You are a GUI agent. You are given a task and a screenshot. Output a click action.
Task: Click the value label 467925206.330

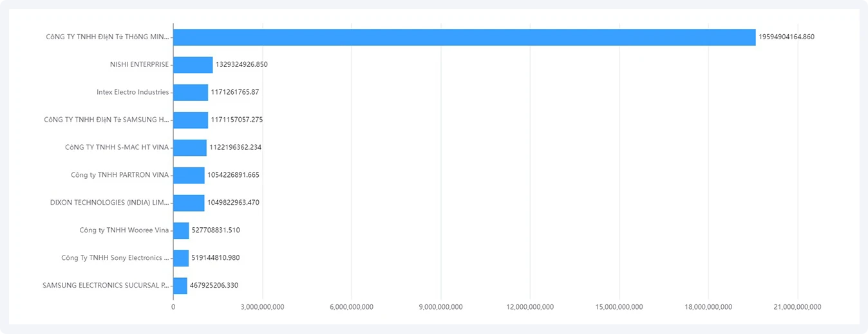214,286
